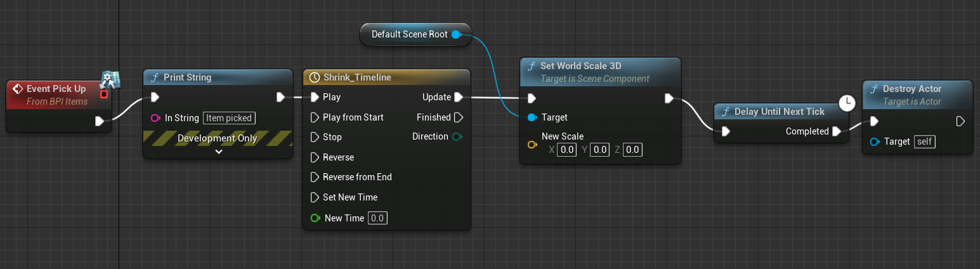Click the "self" target value box
This screenshot has height=269, width=980.
coord(925,141)
